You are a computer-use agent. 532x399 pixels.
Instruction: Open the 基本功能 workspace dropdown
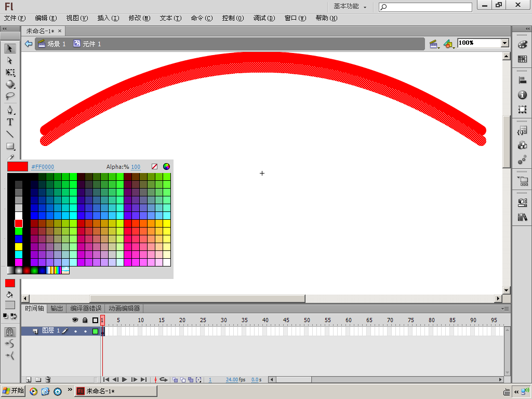pyautogui.click(x=350, y=6)
